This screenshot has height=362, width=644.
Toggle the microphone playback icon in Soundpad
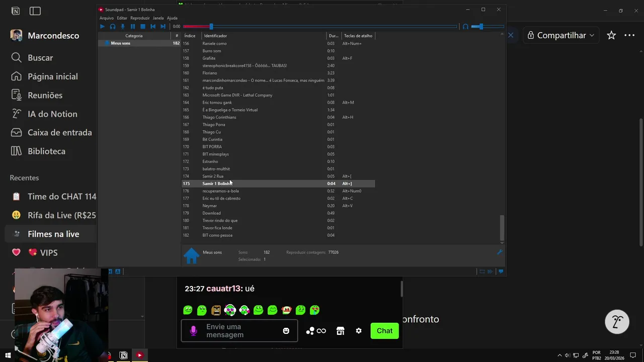[x=123, y=27]
